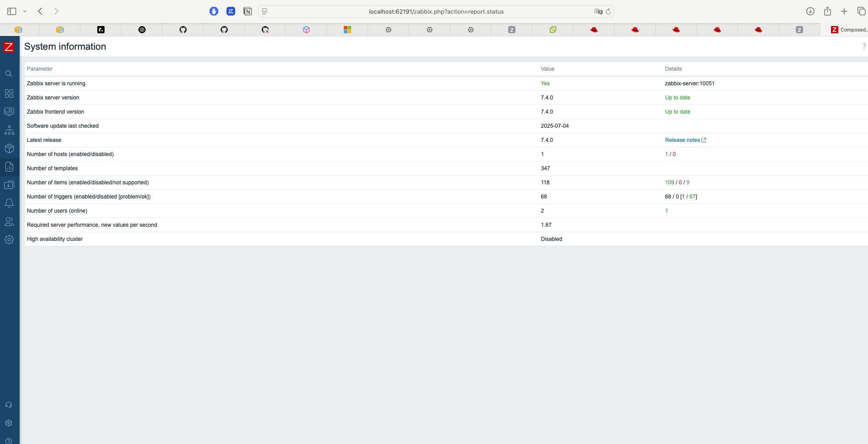Open the Monitoring icon in sidebar

(x=9, y=112)
